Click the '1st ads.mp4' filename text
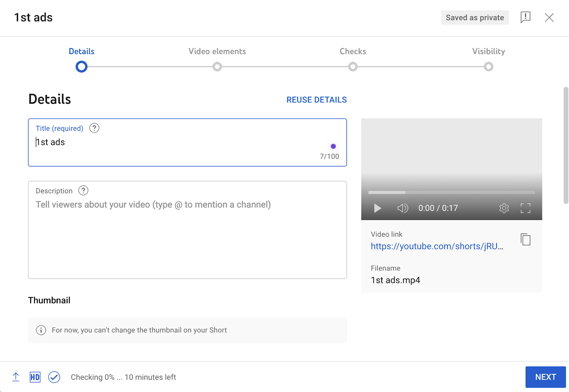The image size is (569, 392). tap(395, 280)
